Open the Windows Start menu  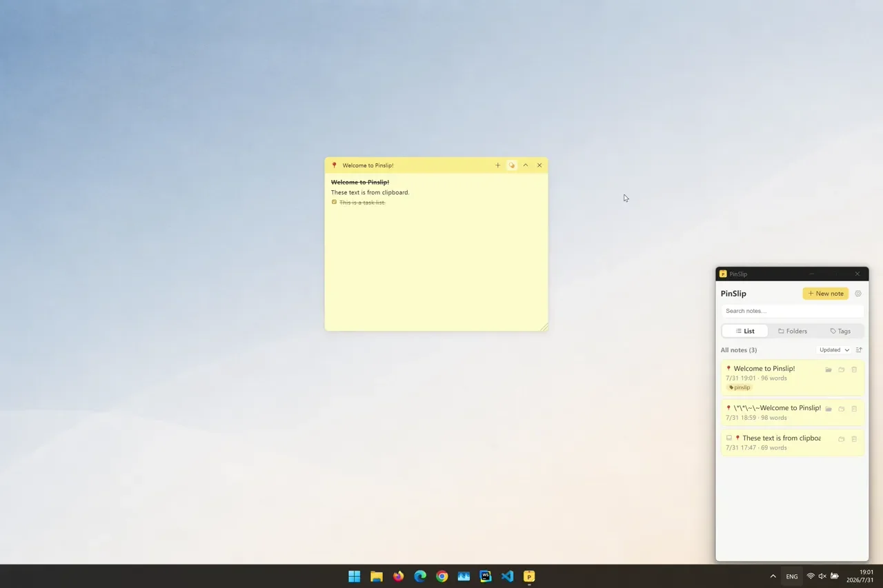[355, 576]
